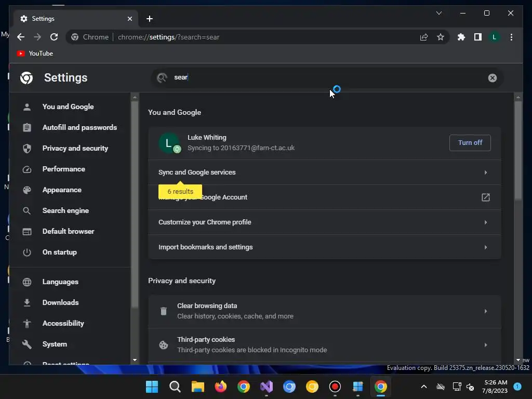Show hidden system tray icons
Image resolution: width=532 pixels, height=399 pixels.
tap(424, 387)
